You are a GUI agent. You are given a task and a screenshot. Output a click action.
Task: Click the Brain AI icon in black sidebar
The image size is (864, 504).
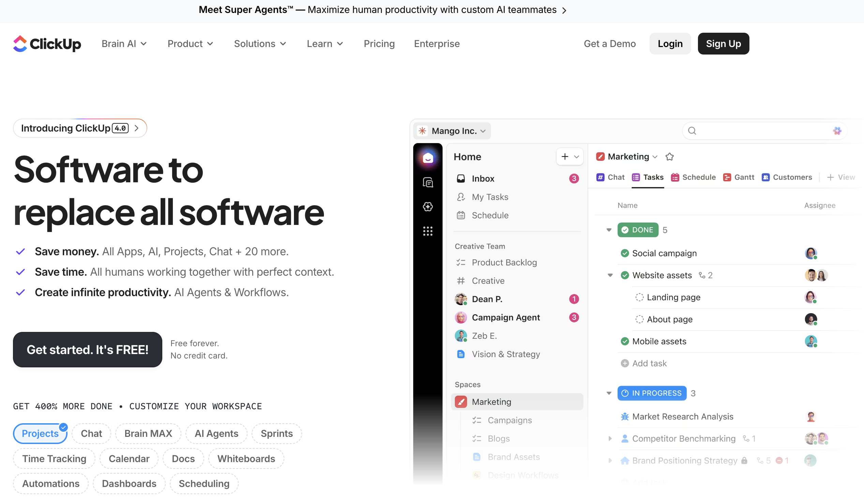428,207
